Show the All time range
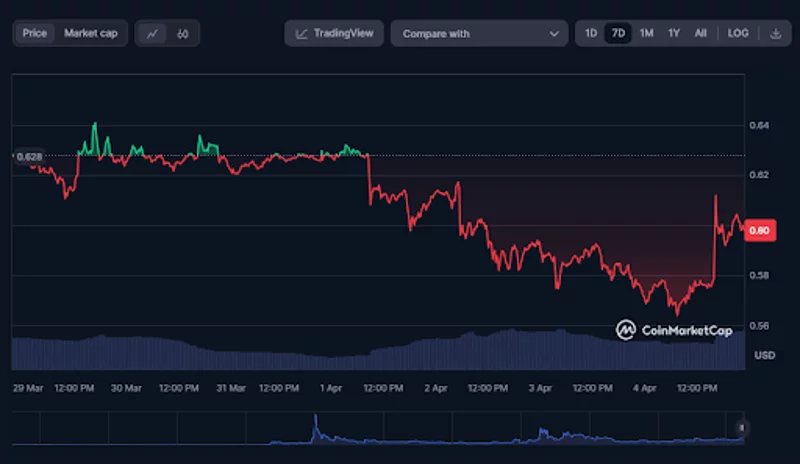 click(701, 33)
